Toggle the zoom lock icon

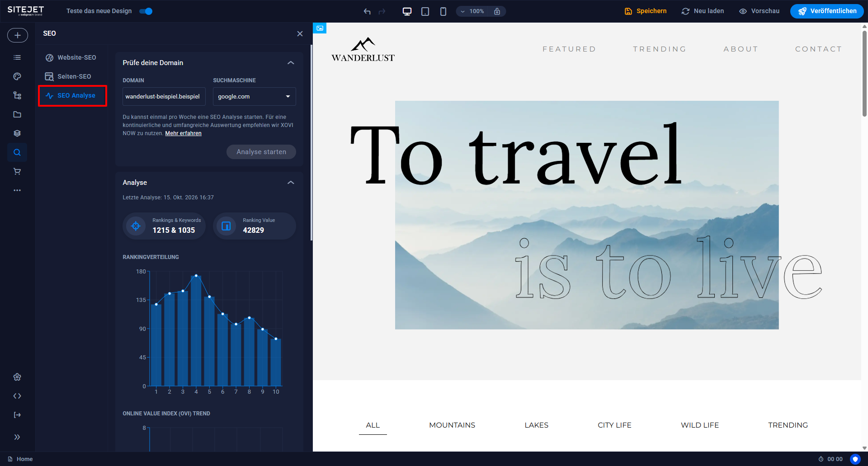coord(497,11)
